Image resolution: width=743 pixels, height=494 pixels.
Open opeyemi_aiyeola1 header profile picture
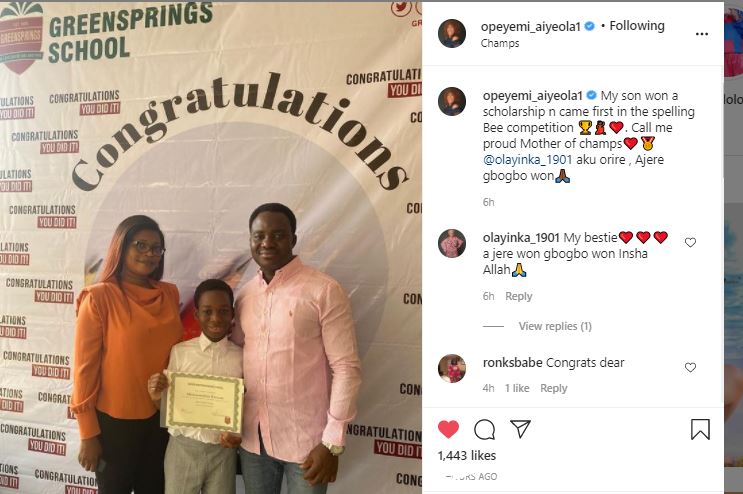click(x=452, y=34)
